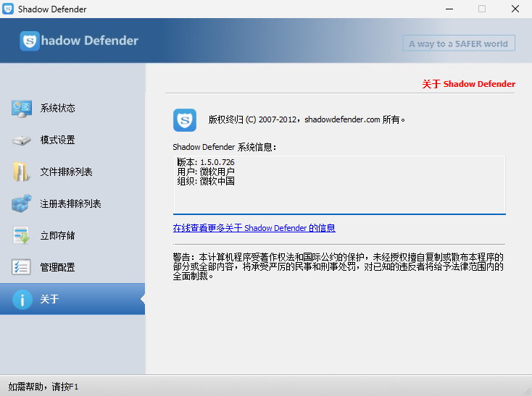Click the 注册表排除列表 cubes icon
This screenshot has width=532, height=396.
point(22,203)
